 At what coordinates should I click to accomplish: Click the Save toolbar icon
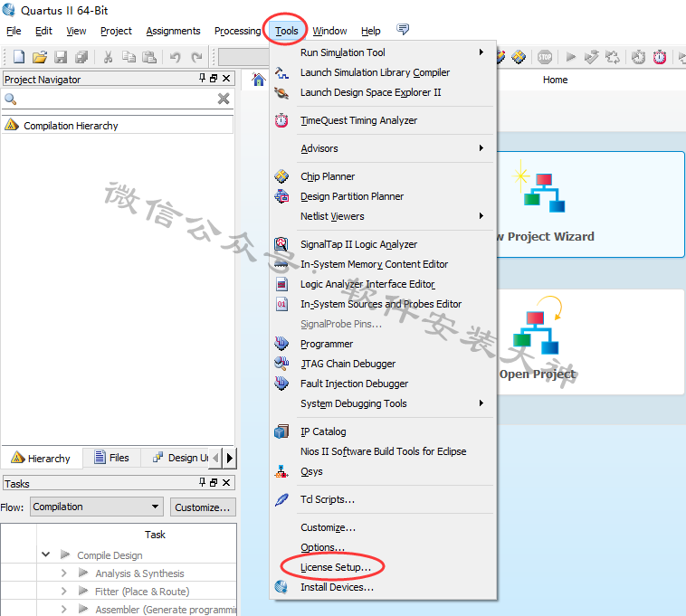point(61,57)
